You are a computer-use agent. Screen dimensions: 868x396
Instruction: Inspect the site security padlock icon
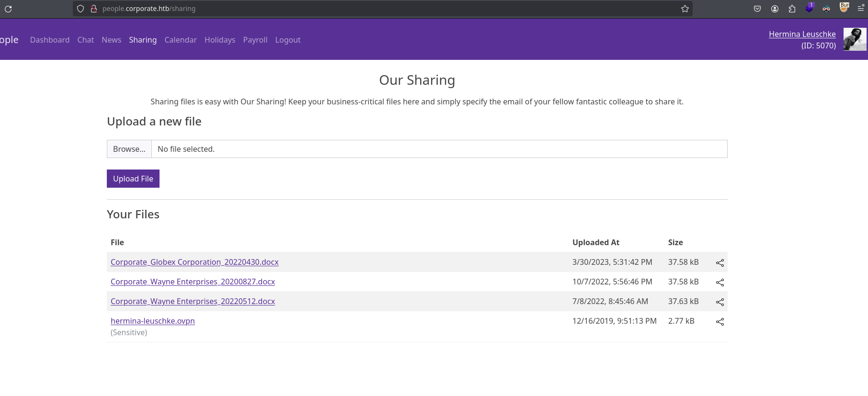tap(94, 9)
